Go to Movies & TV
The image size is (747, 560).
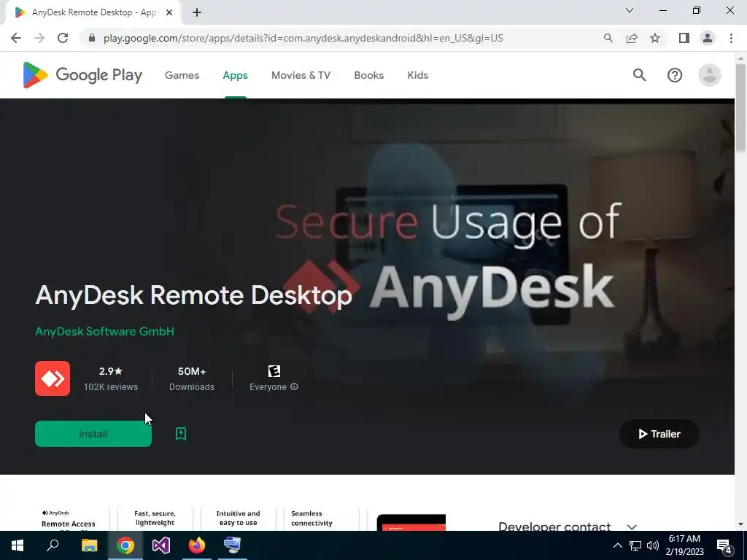(x=301, y=75)
